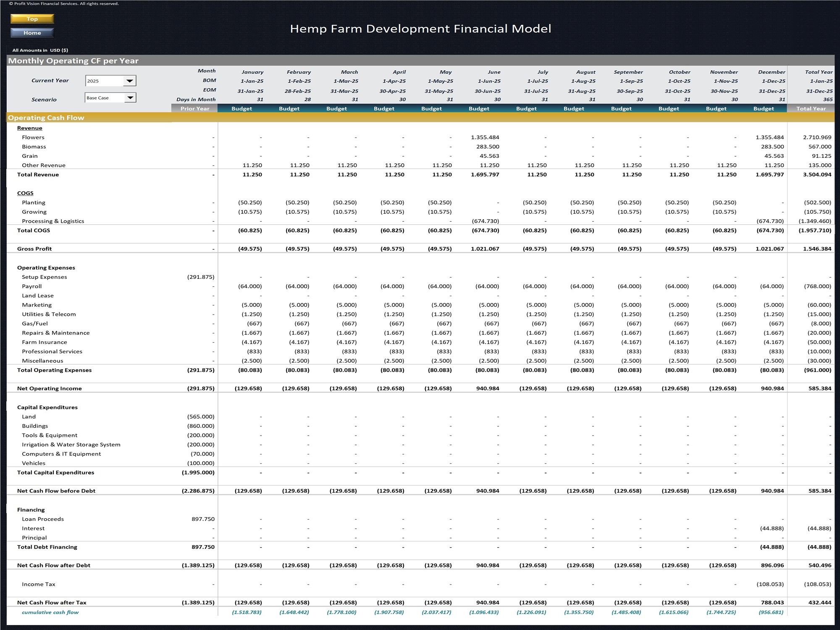Click the Home navigation button
The width and height of the screenshot is (840, 630).
coord(31,32)
